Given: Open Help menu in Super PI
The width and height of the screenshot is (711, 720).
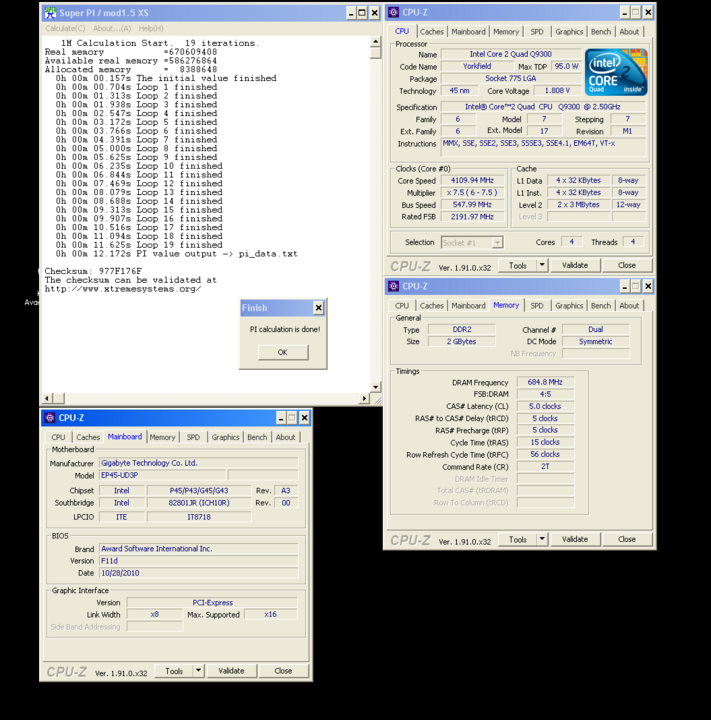Looking at the screenshot, I should (x=151, y=28).
